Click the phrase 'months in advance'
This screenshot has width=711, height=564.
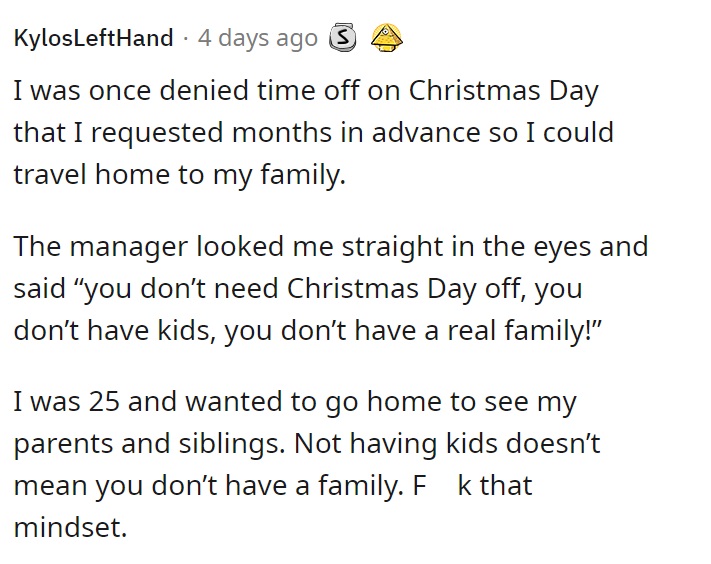pos(356,132)
